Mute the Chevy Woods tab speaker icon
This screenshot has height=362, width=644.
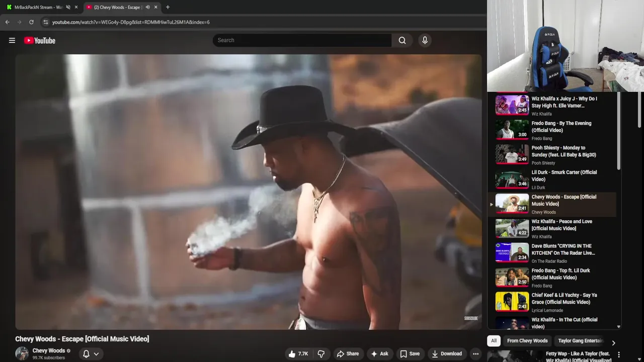(x=147, y=7)
